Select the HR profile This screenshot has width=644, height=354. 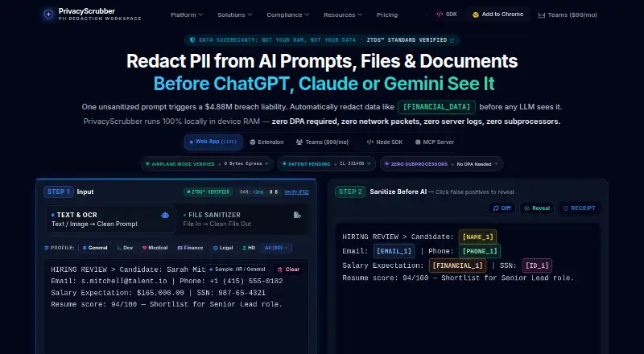249,248
